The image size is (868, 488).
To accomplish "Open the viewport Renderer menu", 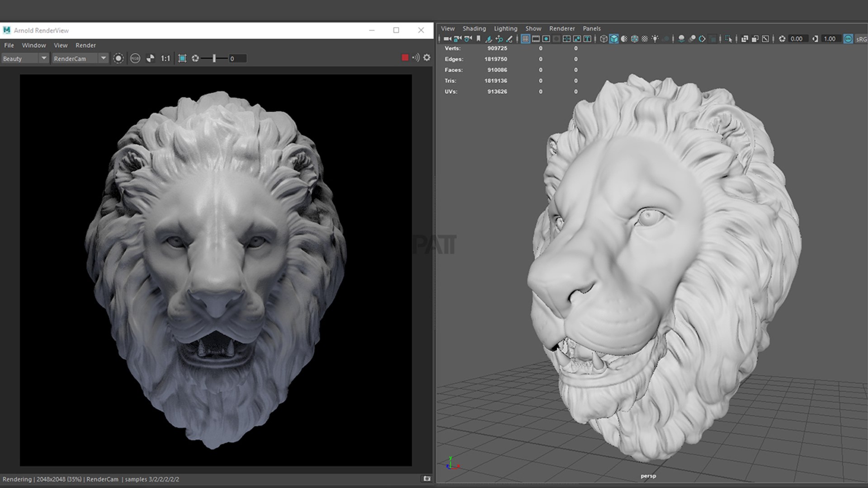I will (562, 28).
